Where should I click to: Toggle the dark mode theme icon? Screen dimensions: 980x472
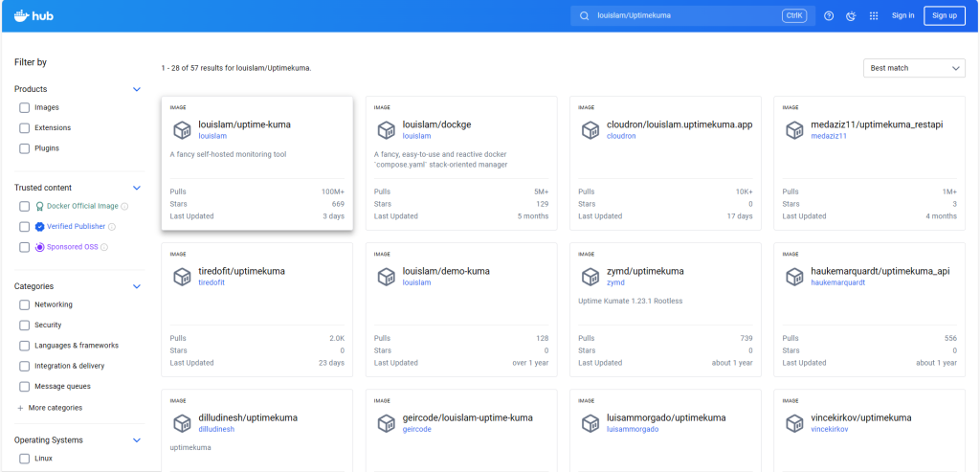click(x=851, y=15)
